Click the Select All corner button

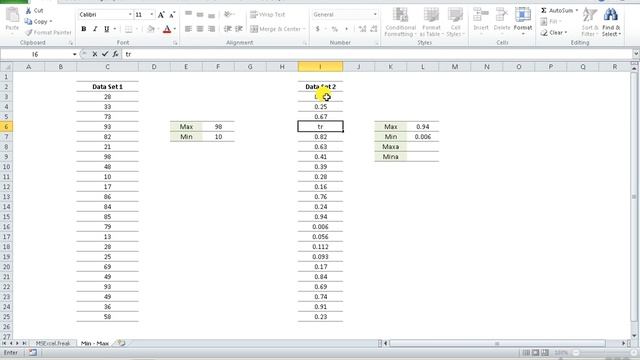[x=6, y=67]
